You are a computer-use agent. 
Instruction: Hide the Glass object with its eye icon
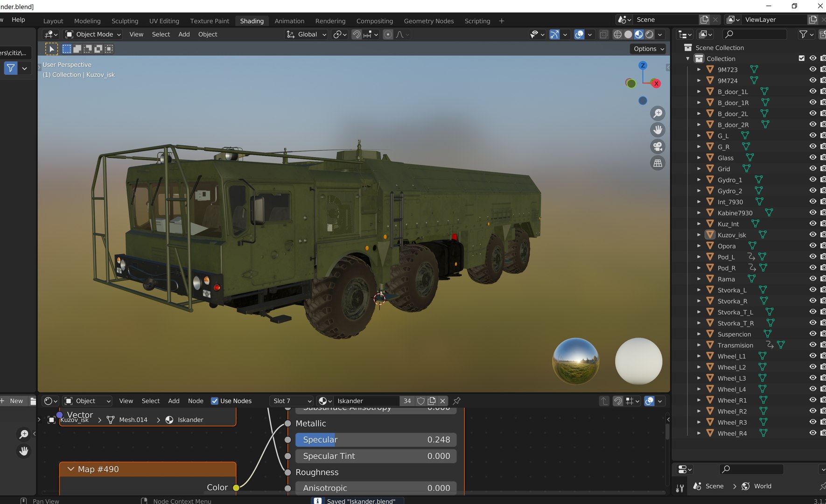coord(812,157)
